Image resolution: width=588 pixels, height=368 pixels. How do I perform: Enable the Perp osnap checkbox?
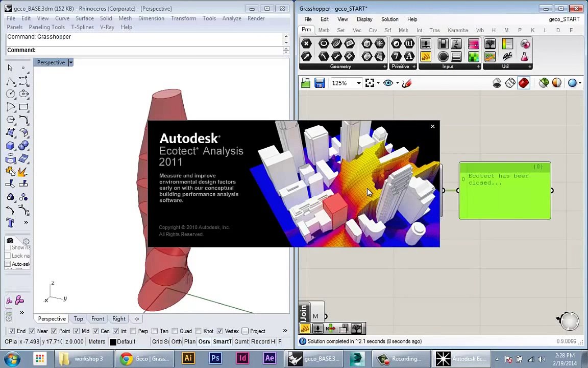(x=133, y=331)
